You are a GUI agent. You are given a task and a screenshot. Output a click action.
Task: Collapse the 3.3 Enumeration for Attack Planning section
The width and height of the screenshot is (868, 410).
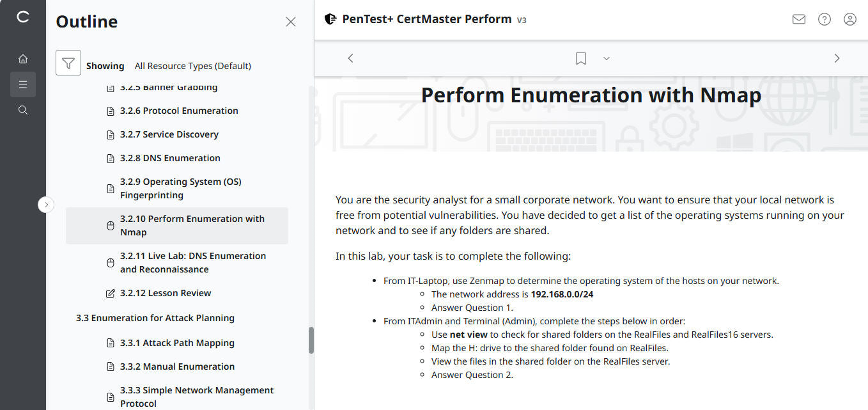coord(155,318)
